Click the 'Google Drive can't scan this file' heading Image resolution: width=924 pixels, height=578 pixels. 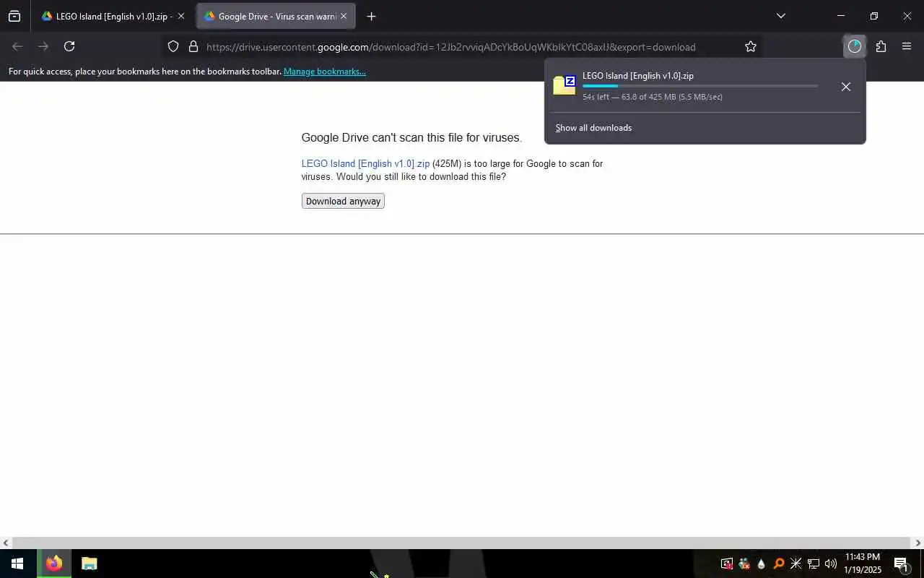pyautogui.click(x=411, y=137)
